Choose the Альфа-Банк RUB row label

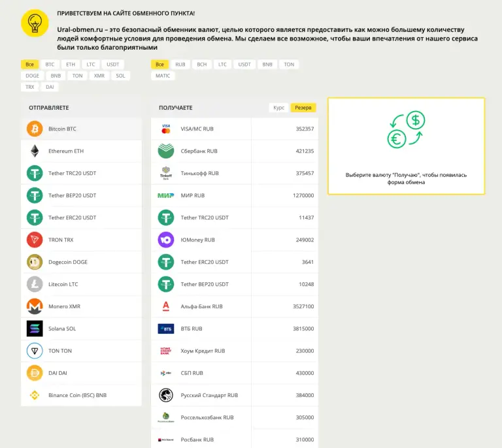[201, 306]
